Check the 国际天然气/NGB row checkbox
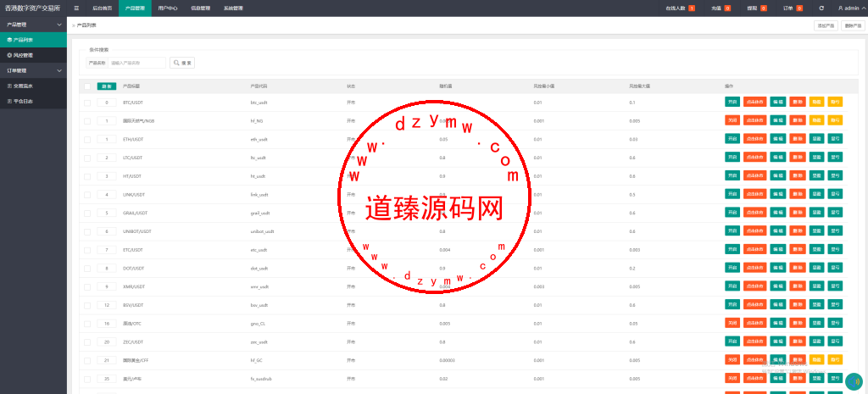 pos(87,120)
